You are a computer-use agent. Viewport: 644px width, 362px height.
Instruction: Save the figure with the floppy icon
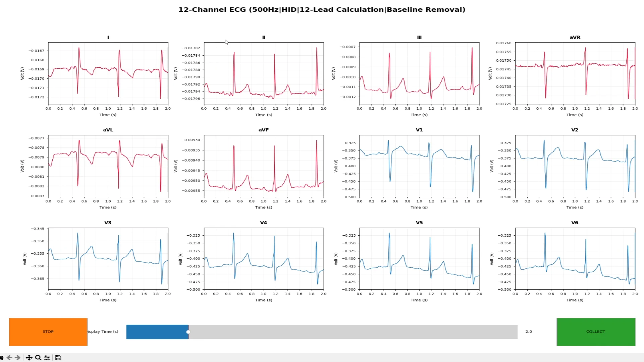pyautogui.click(x=58, y=358)
